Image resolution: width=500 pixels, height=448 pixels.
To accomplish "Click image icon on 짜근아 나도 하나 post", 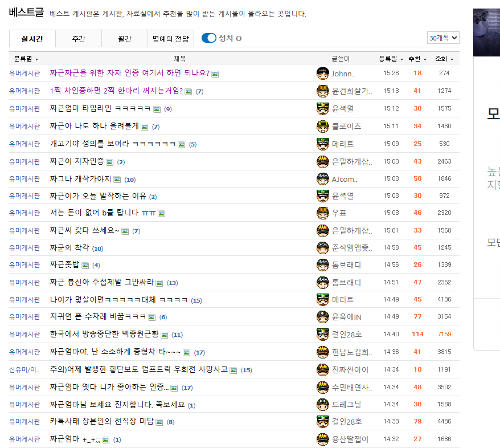I will (x=145, y=127).
